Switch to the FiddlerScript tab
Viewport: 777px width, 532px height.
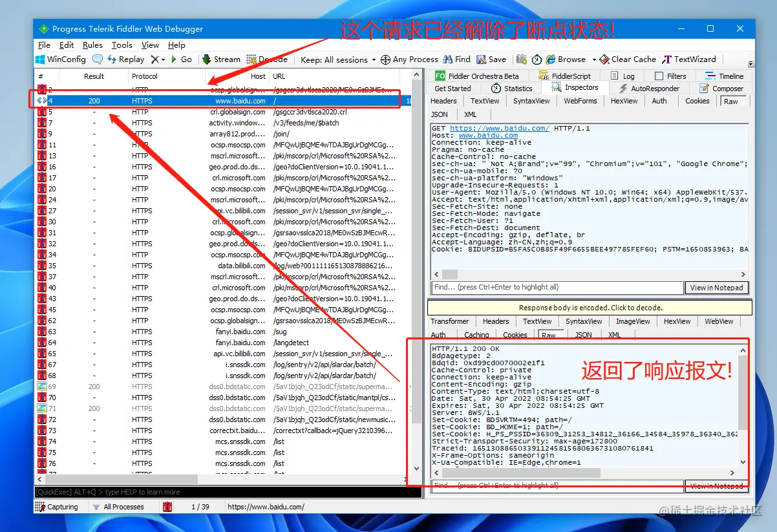(564, 76)
